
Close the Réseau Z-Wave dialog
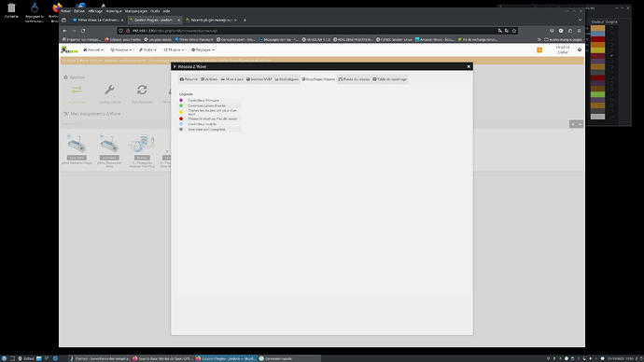[x=469, y=66]
